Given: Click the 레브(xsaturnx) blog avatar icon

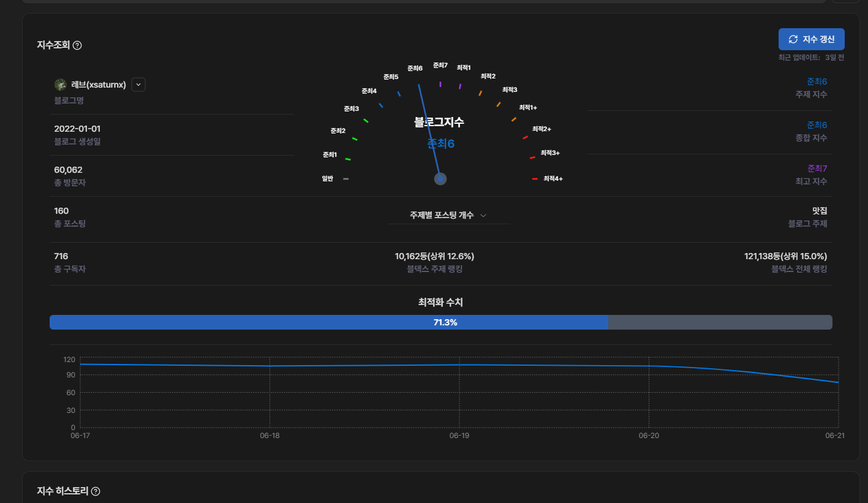Looking at the screenshot, I should click(x=60, y=85).
